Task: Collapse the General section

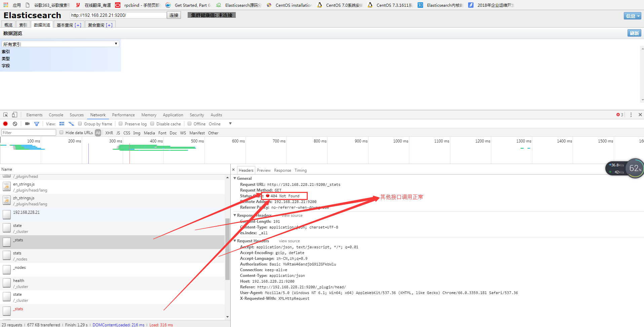Action: (235, 178)
